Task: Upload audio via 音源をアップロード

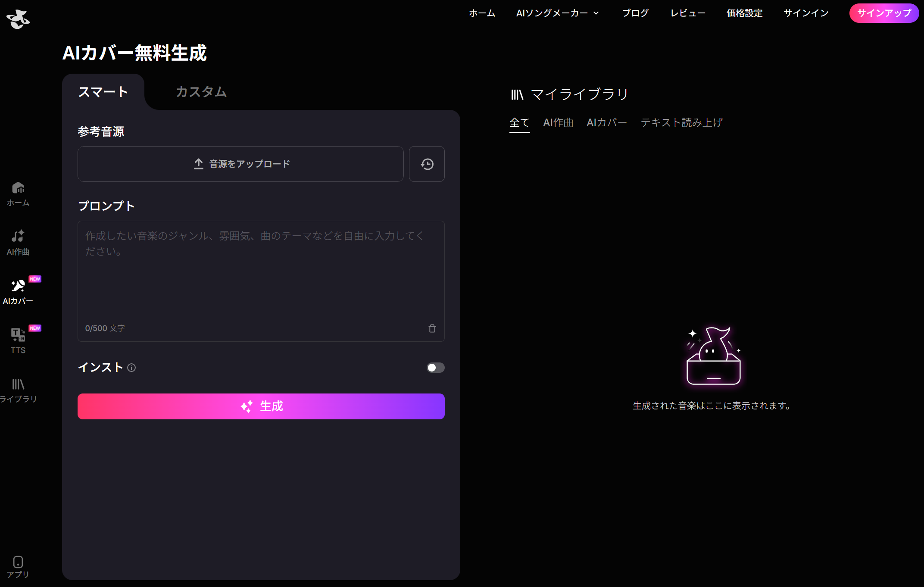Action: click(240, 164)
